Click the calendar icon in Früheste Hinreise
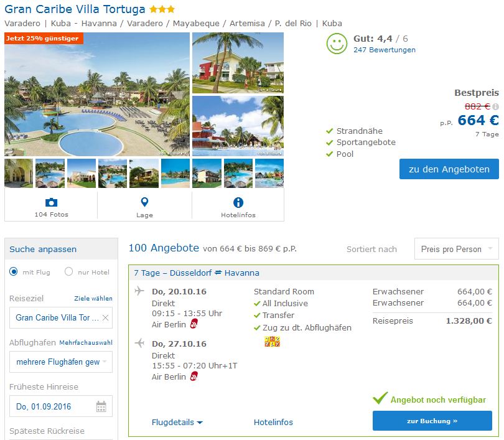Viewport: 504px width, 440px height. point(101,406)
